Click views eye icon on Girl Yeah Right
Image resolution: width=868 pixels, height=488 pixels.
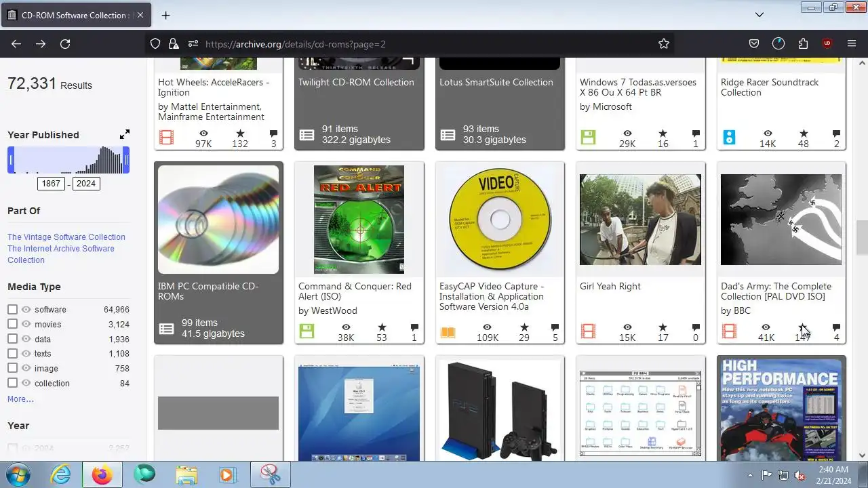point(627,327)
